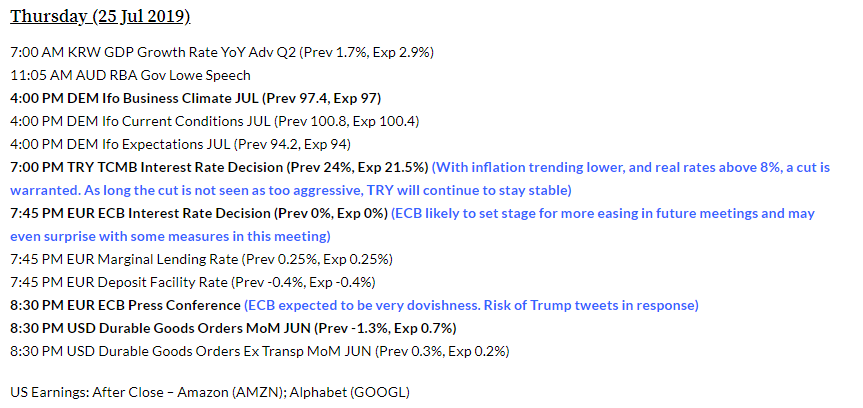Click the blue text 'even surprise with some measures'
Viewport: 863px width, 408px height.
tap(170, 236)
